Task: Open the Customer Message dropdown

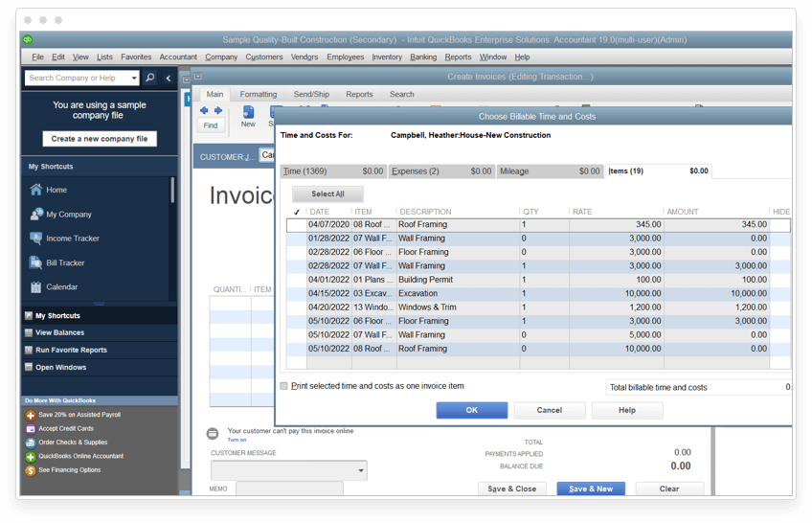Action: tap(360, 470)
